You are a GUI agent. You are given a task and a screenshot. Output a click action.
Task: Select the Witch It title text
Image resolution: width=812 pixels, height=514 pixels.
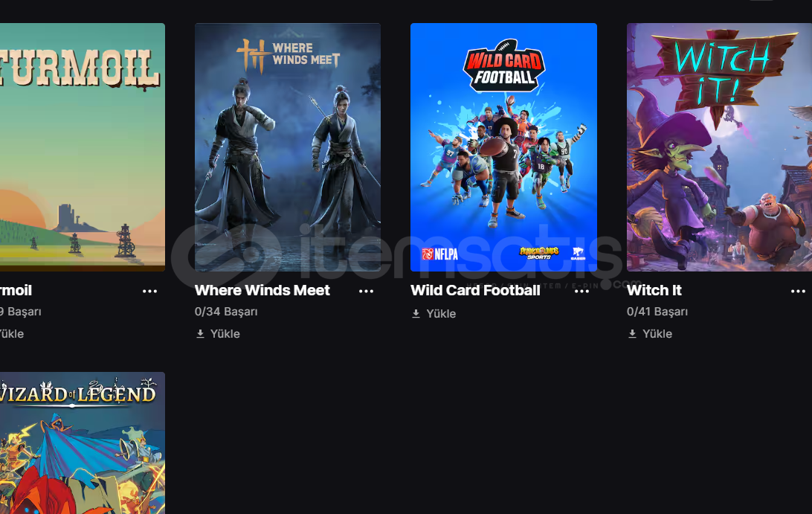(654, 290)
